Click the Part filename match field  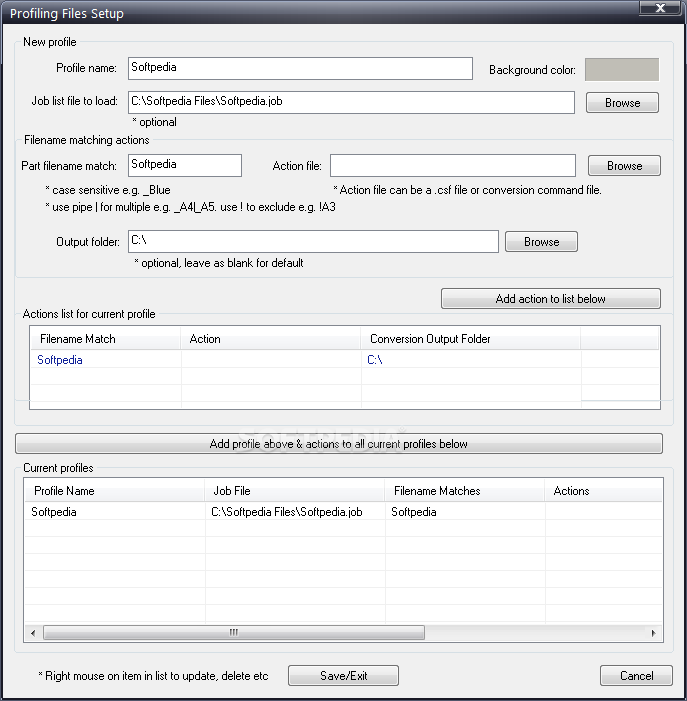pos(185,165)
